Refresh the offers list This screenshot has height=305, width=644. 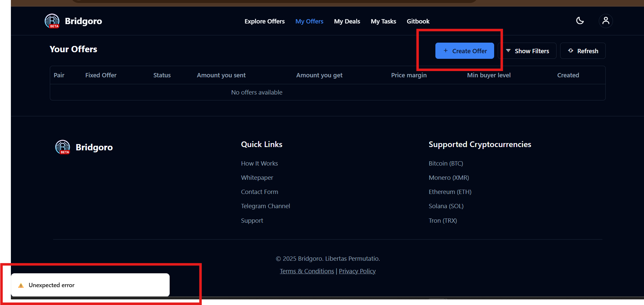click(583, 51)
